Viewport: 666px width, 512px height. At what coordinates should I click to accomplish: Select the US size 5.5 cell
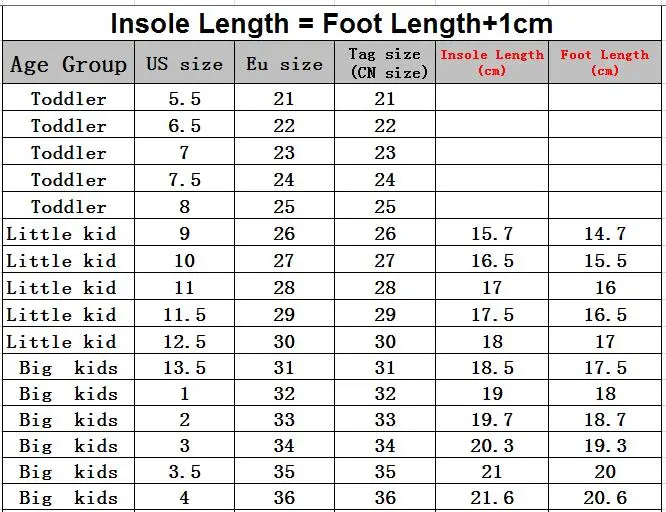point(184,97)
